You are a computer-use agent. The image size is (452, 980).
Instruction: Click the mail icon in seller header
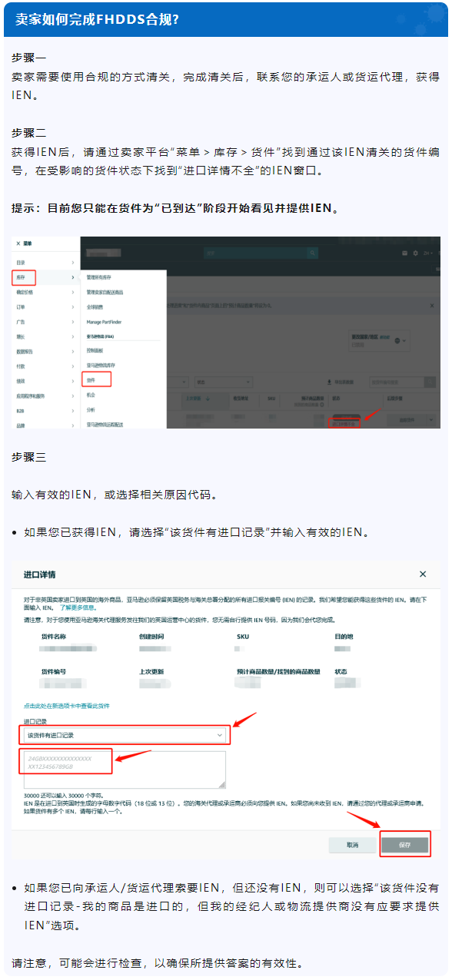404,253
